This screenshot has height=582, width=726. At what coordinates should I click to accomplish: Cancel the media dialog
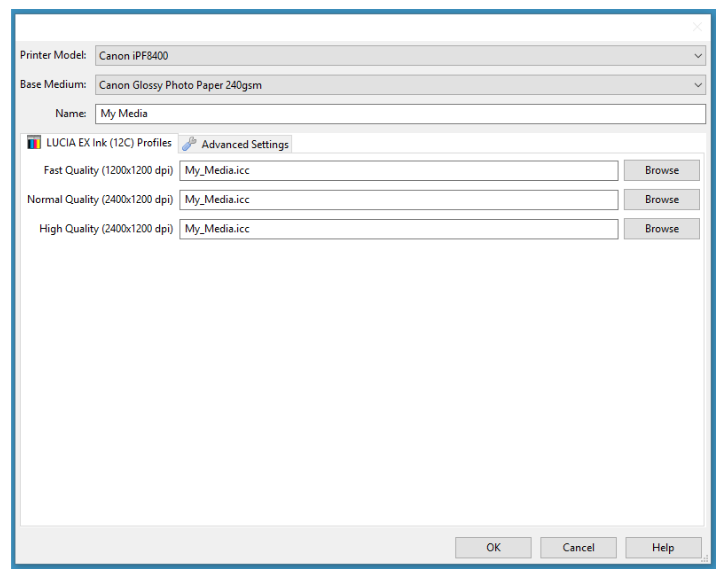click(x=578, y=547)
